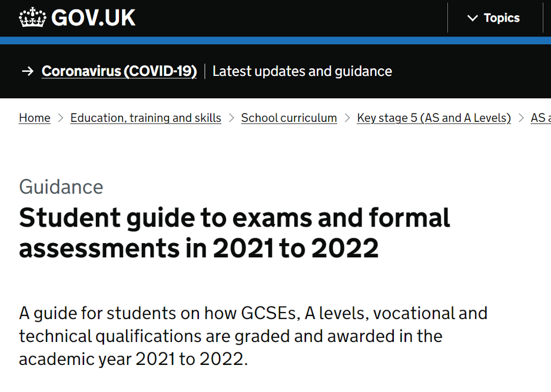This screenshot has width=551, height=392.
Task: Click the chevron separator after School curriculum
Action: coord(347,118)
